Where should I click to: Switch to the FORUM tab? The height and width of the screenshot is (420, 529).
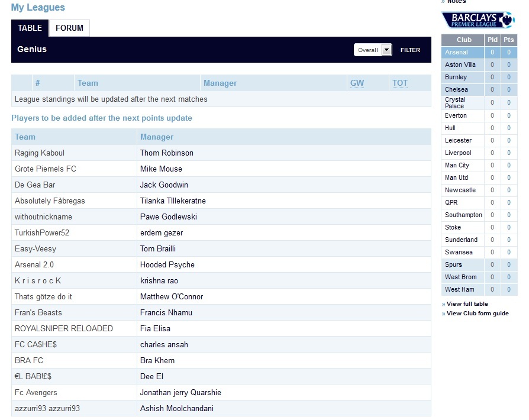[69, 28]
